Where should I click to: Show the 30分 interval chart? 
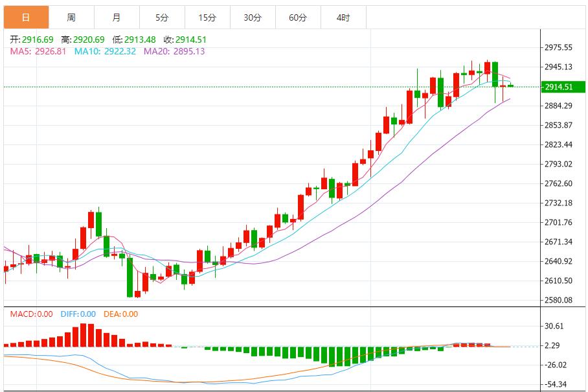[x=252, y=17]
